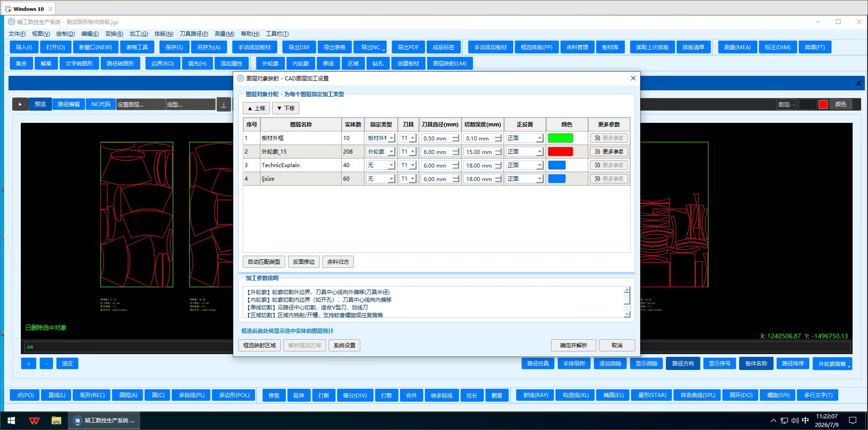Move the selected layer up with 上移
This screenshot has height=430, width=868.
coord(256,108)
